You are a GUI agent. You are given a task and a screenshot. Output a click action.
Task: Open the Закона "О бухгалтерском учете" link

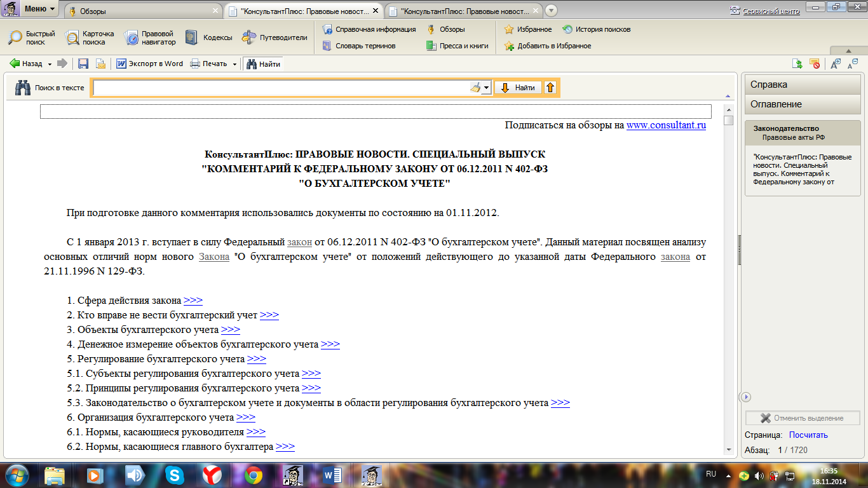[x=214, y=257]
